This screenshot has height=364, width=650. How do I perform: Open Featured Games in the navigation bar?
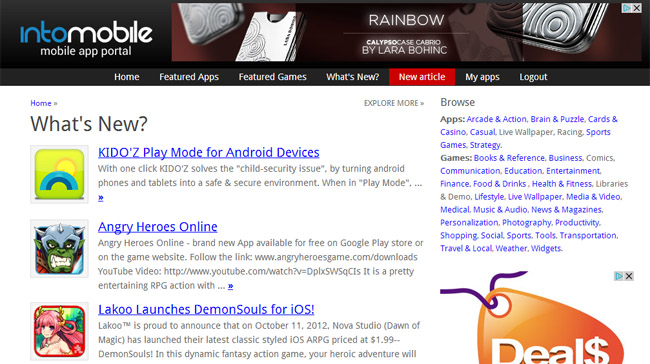[272, 77]
